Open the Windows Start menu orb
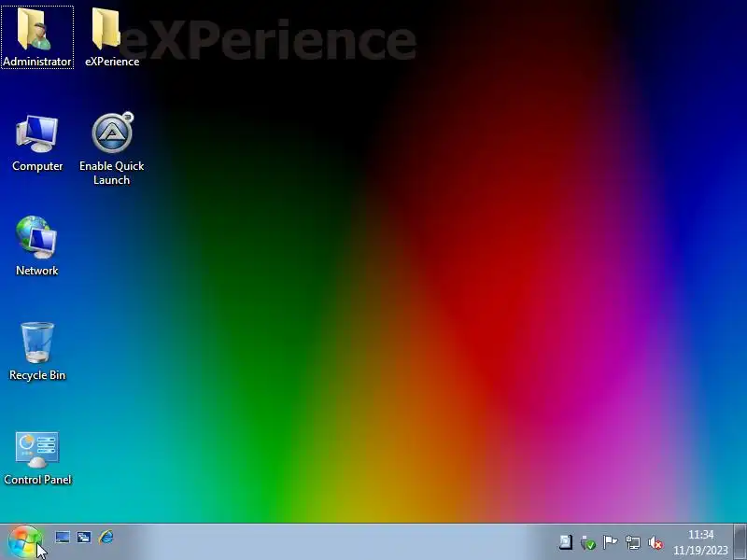 tap(25, 542)
